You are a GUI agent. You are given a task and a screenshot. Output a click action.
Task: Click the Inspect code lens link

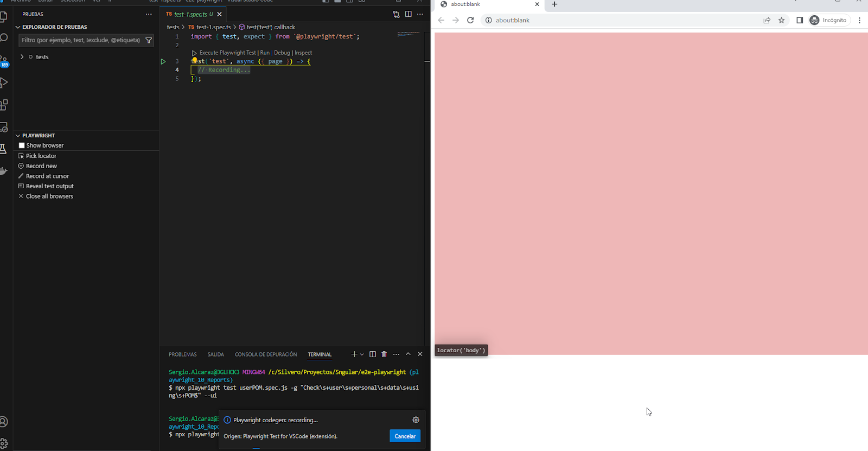[x=303, y=53]
